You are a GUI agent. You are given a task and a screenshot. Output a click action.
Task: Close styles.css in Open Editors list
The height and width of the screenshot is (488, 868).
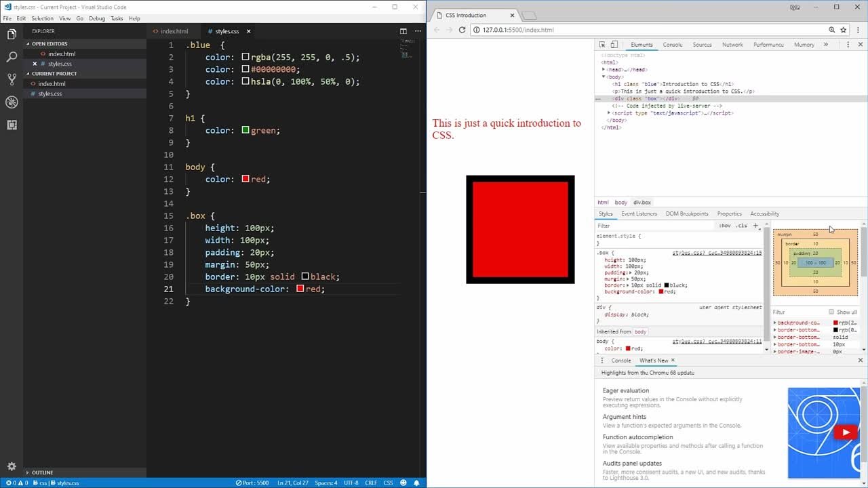click(x=35, y=64)
